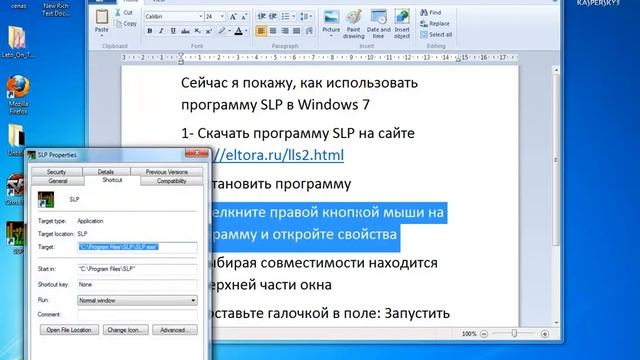Screen dimensions: 640x360
Task: Copy the selected text in WordPad
Action: pyautogui.click(x=125, y=24)
